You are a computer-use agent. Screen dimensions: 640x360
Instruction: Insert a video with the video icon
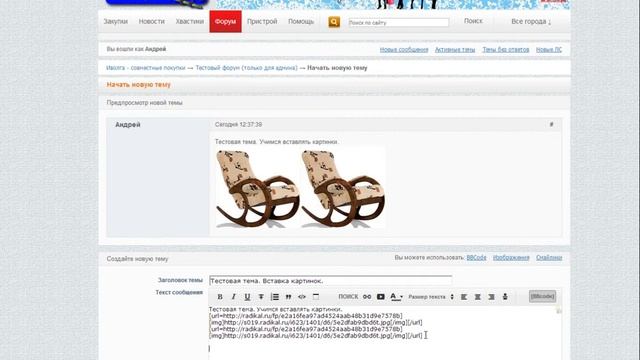pos(380,297)
